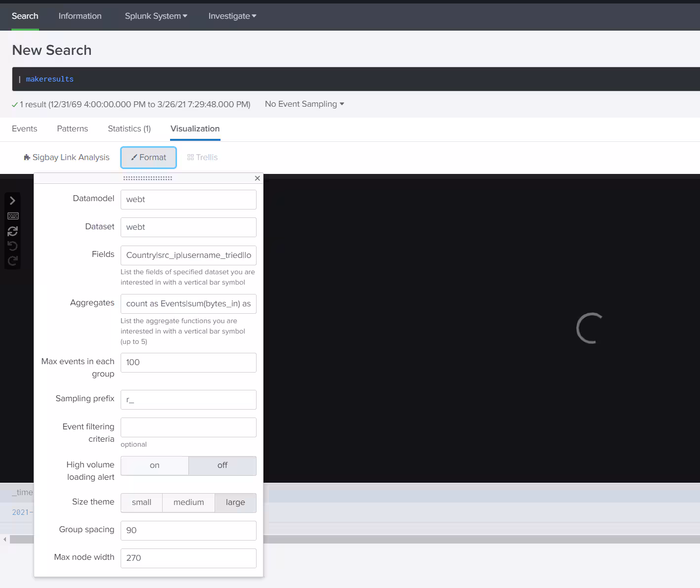Screen dimensions: 700x588
Task: Click the keyboard shortcuts icon in the left toolbar
Action: tap(13, 216)
